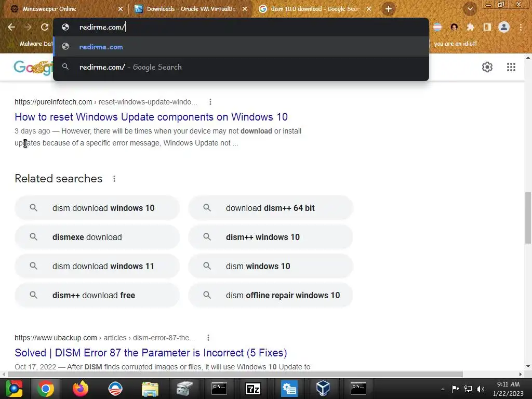532x399 pixels.
Task: Click the Google logo
Action: tap(33, 67)
